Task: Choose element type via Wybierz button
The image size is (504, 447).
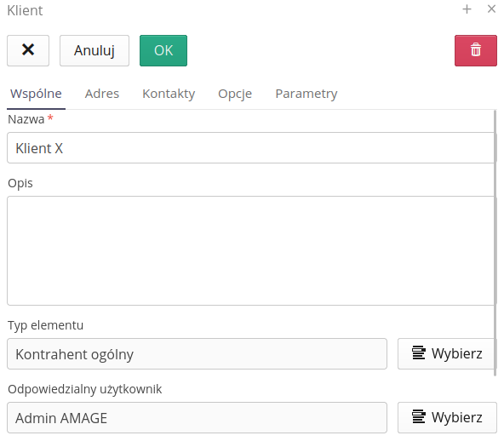Action: 447,354
